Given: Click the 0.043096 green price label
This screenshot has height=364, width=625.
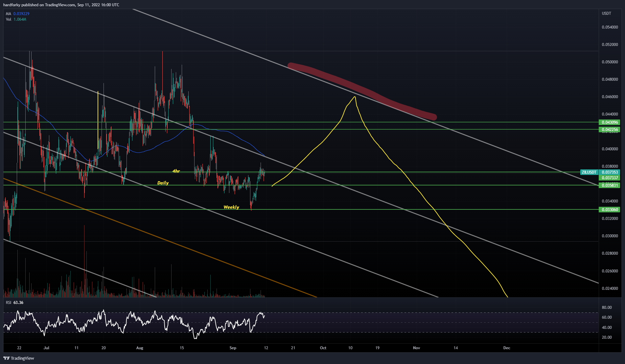Looking at the screenshot, I should coord(610,122).
